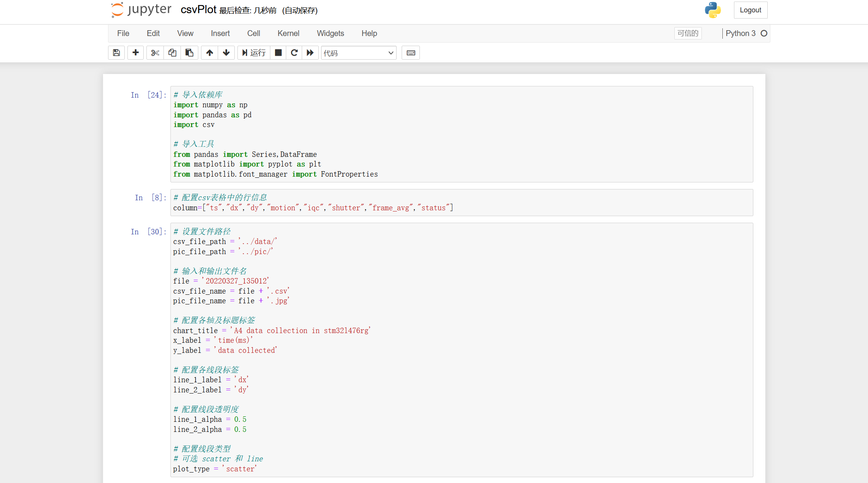Open the Help menu

[x=370, y=33]
